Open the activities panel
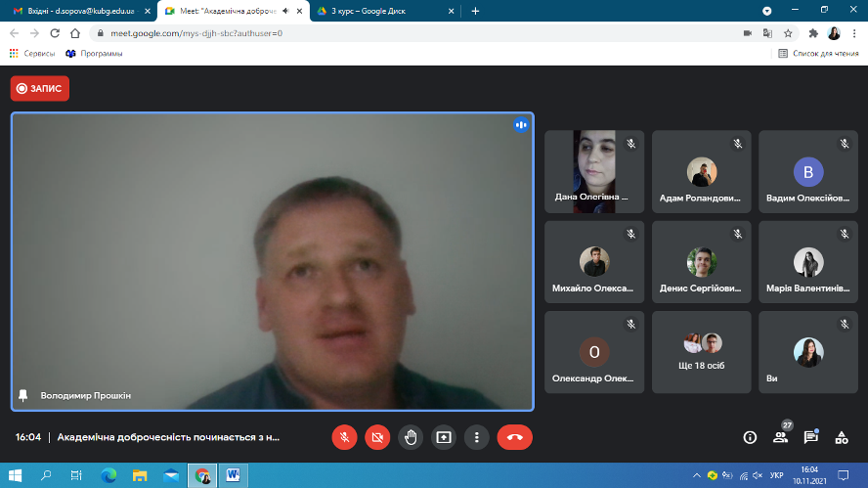The image size is (868, 488). point(842,437)
